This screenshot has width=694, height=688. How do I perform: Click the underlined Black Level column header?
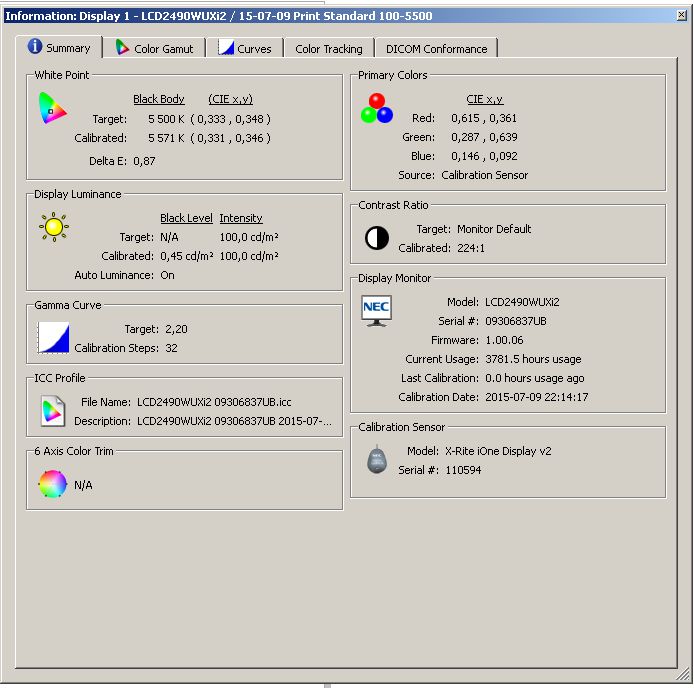[x=186, y=218]
